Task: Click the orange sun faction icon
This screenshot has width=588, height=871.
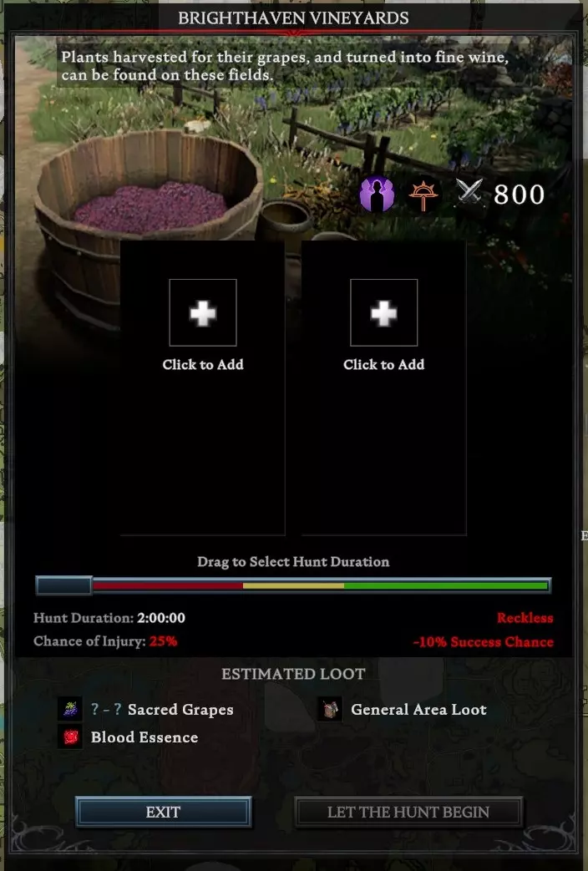Action: click(x=423, y=195)
